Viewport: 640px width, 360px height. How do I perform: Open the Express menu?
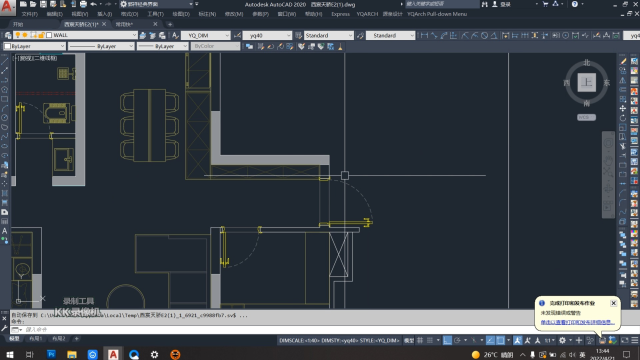(340, 14)
